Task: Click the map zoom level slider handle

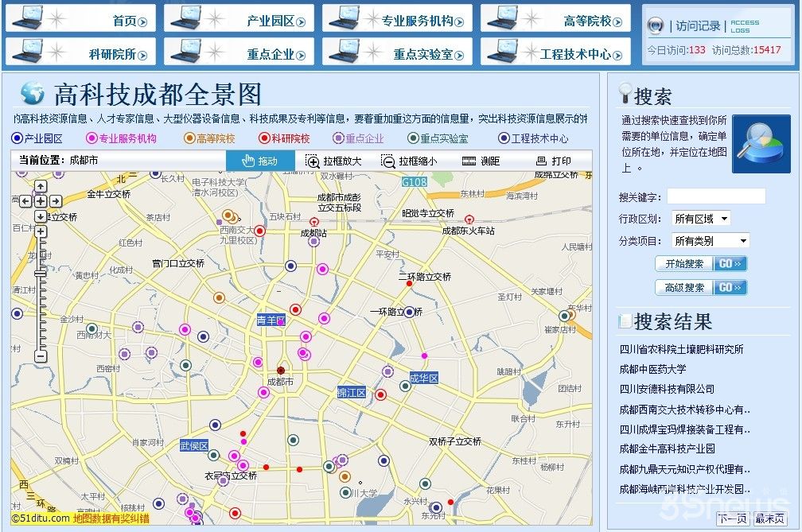Action: [41, 274]
